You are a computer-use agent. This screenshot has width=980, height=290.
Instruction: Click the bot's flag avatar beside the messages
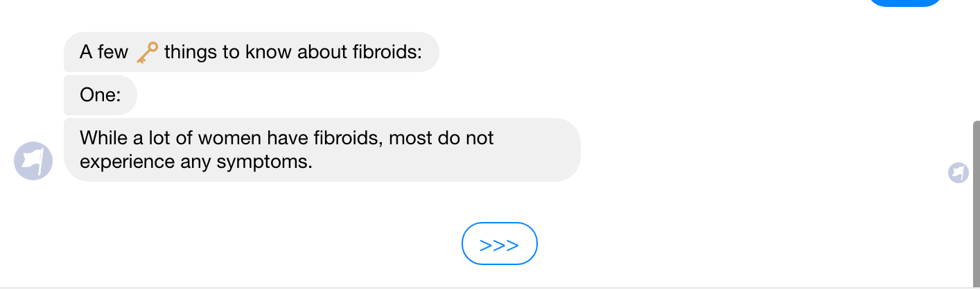click(x=33, y=161)
